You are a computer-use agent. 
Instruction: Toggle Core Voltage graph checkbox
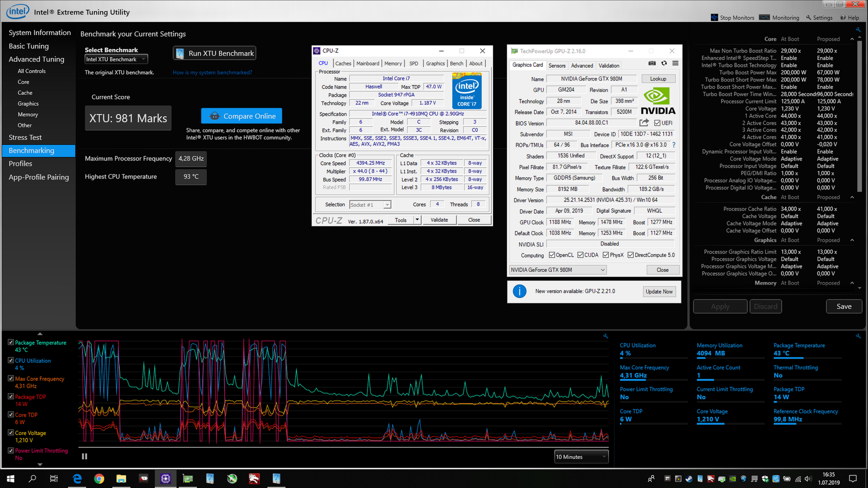11,432
